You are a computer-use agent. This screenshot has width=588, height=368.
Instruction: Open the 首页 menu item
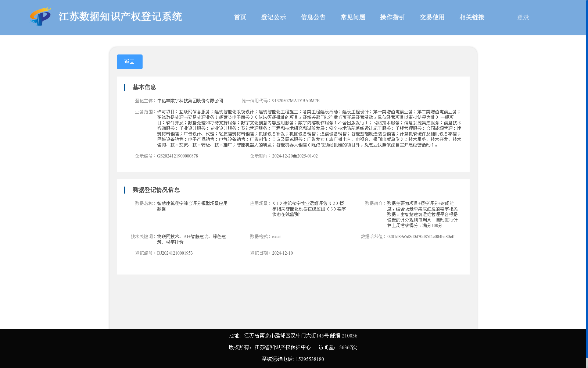pos(240,17)
